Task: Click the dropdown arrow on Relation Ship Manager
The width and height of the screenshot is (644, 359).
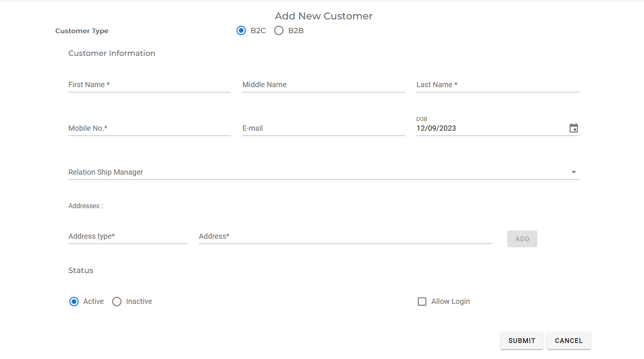Action: (574, 172)
